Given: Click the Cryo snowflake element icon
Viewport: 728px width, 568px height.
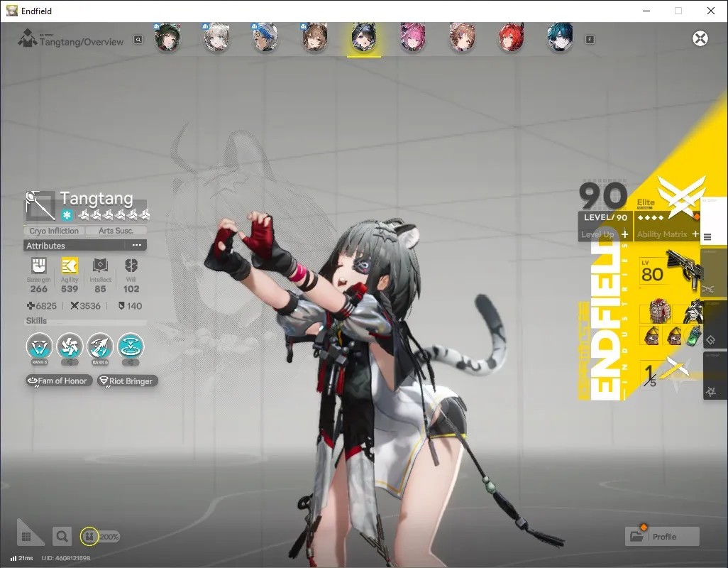Looking at the screenshot, I should point(67,215).
